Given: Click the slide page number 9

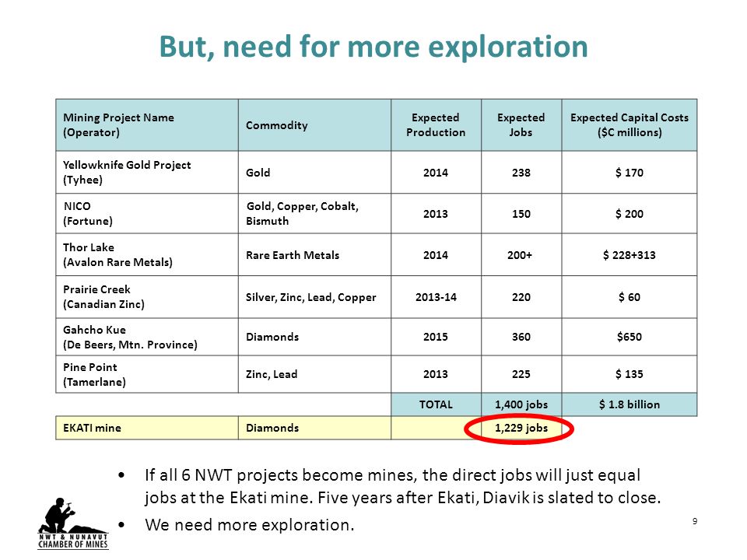Looking at the screenshot, I should point(695,521).
